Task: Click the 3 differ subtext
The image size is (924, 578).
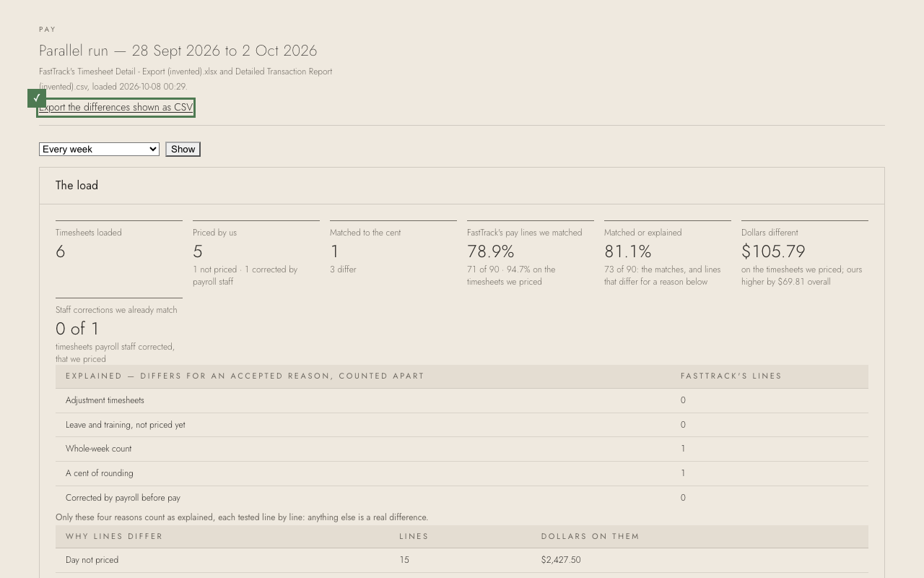Action: [343, 269]
